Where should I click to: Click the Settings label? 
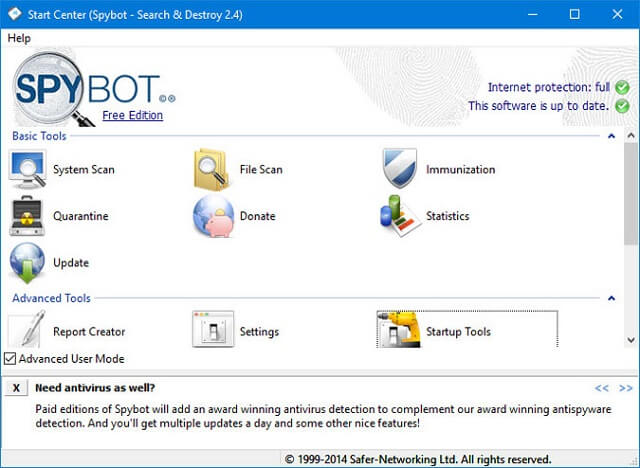pyautogui.click(x=259, y=332)
